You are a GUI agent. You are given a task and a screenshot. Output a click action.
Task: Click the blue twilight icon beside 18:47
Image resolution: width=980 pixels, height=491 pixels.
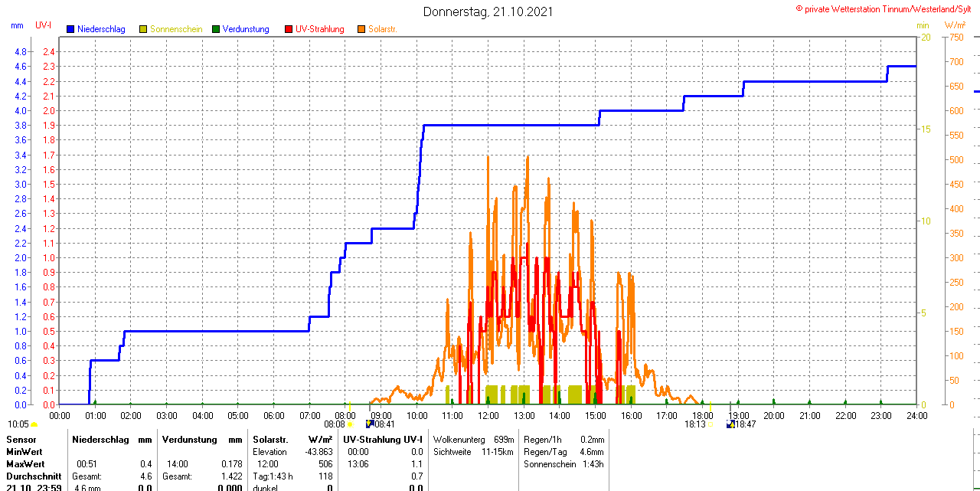click(730, 424)
